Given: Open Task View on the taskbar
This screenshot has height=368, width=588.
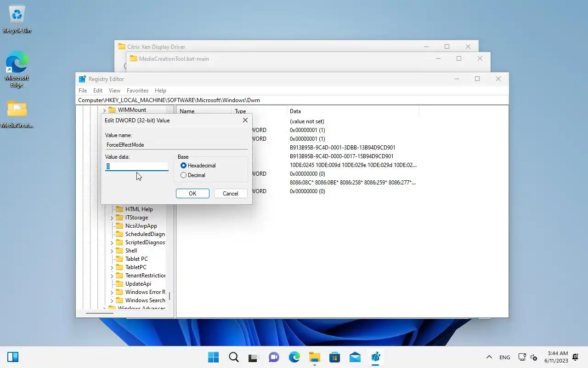Looking at the screenshot, I should tap(254, 357).
